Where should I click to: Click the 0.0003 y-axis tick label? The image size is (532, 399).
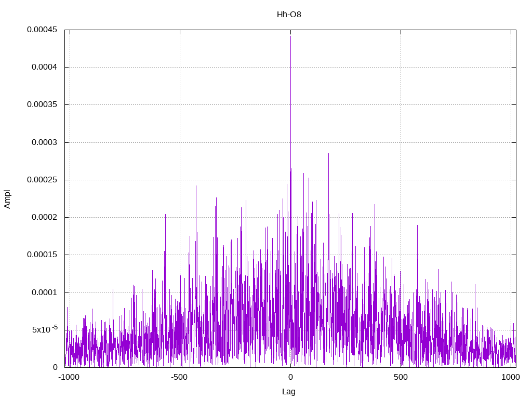click(45, 142)
